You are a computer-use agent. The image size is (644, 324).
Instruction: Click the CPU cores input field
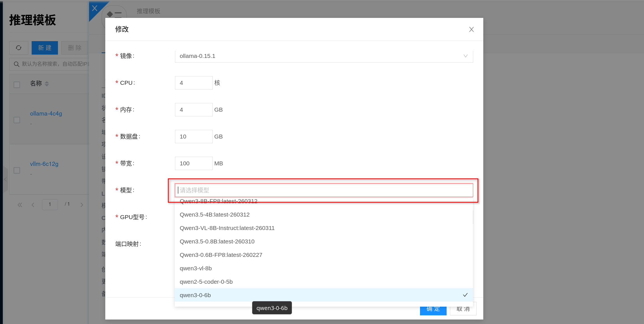point(193,83)
